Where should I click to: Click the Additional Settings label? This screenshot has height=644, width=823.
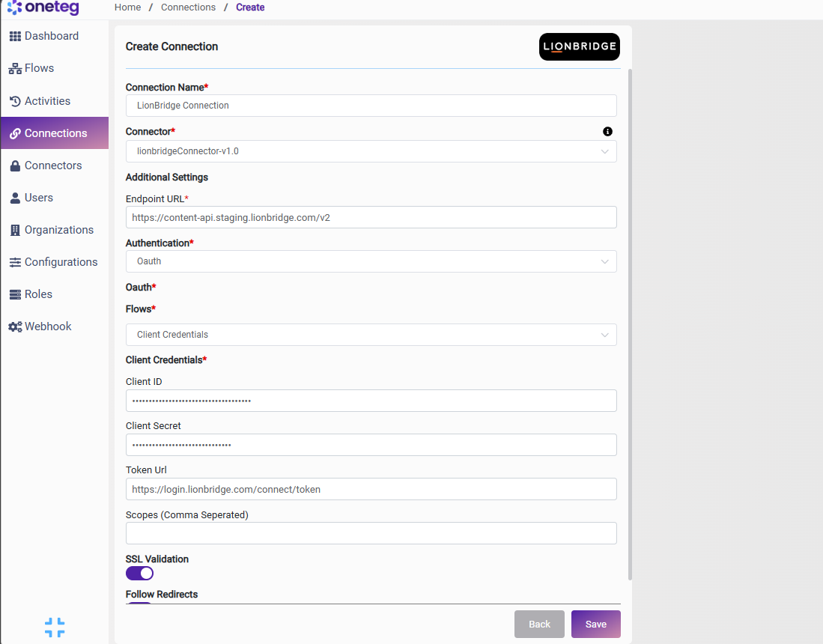point(167,177)
